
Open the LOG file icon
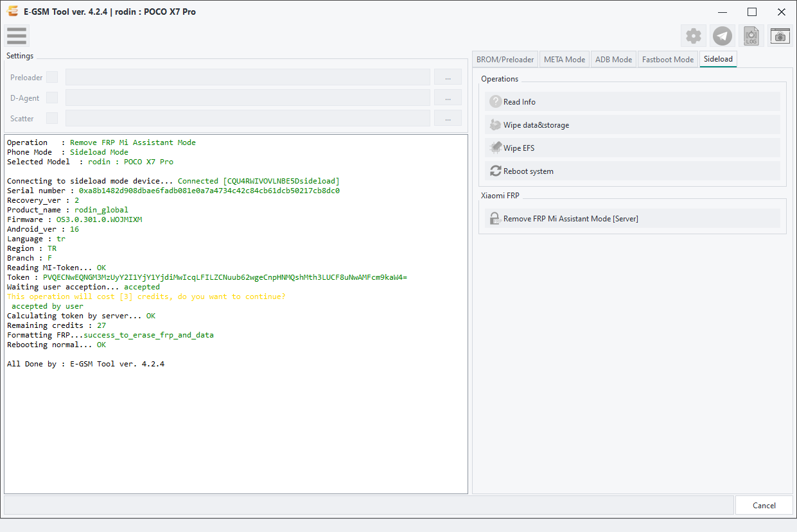751,36
